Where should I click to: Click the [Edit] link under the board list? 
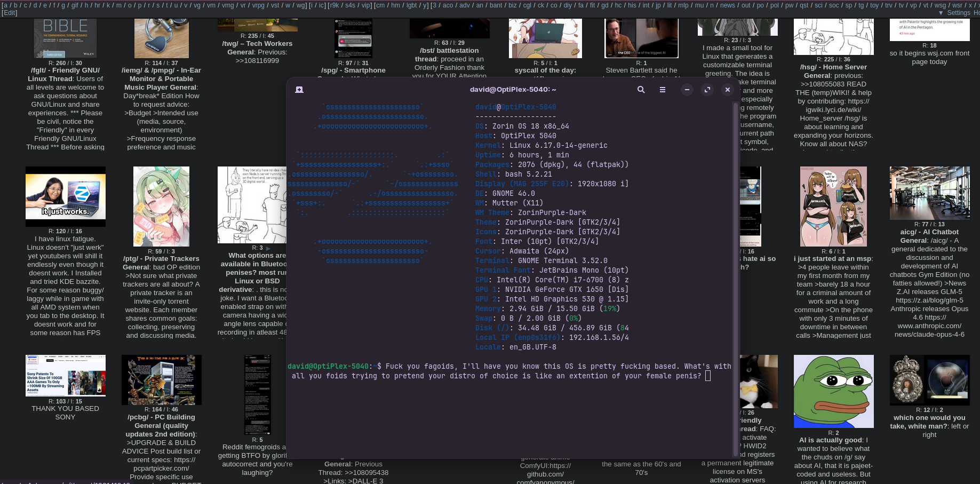click(x=9, y=13)
